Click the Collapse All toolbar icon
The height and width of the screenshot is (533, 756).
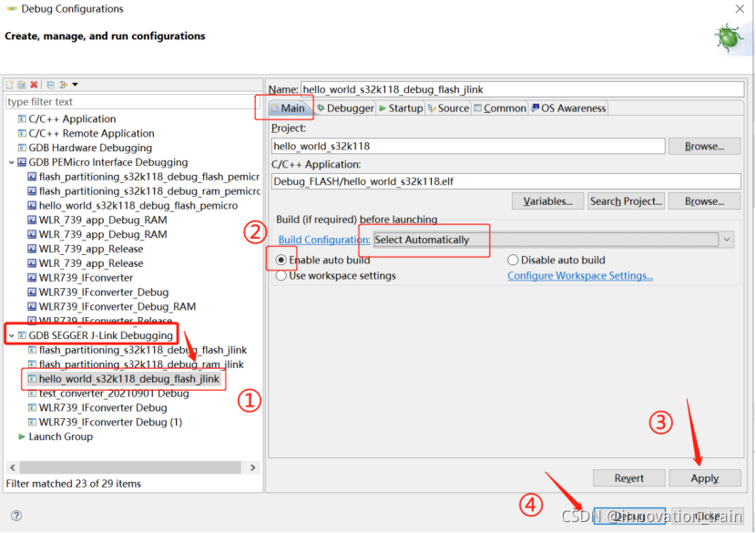[51, 85]
